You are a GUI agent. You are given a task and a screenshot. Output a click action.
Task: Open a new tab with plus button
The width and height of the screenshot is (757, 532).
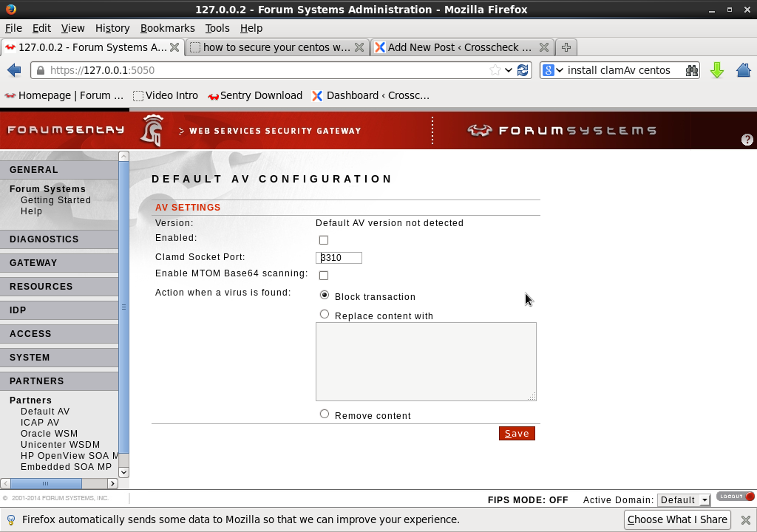tap(566, 47)
